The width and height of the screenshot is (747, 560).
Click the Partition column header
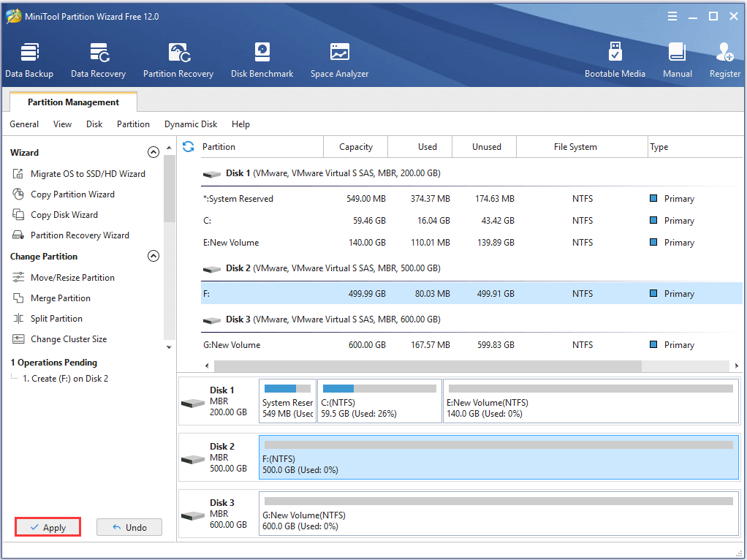[x=260, y=147]
